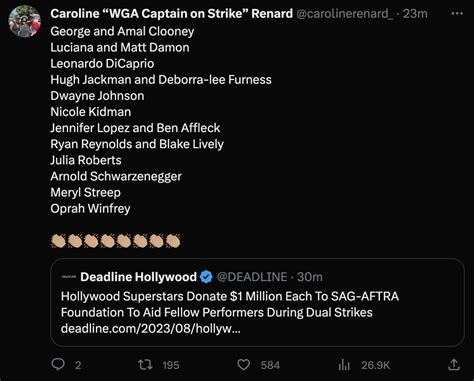Click the 584 likes count
Viewport: 474px width, 381px height.
tap(270, 365)
